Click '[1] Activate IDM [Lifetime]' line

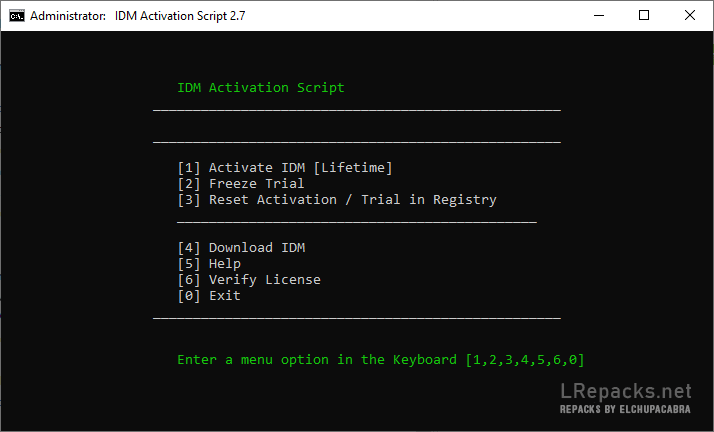(285, 168)
